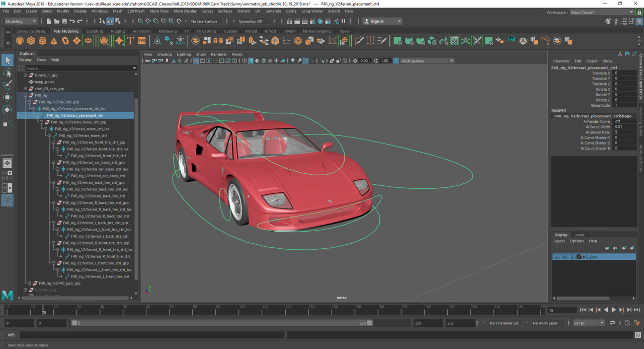This screenshot has width=644, height=349.
Task: Toggle BG_Geo layer type T box
Action: pos(572,257)
